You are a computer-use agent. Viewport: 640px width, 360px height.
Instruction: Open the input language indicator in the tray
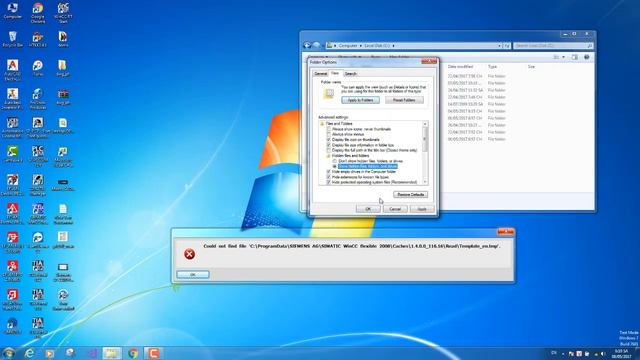pos(554,353)
